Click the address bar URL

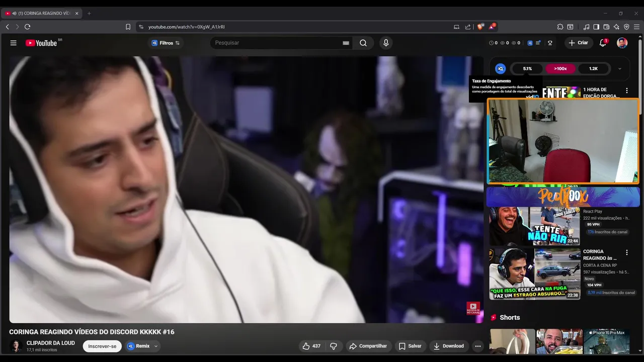pos(186,27)
